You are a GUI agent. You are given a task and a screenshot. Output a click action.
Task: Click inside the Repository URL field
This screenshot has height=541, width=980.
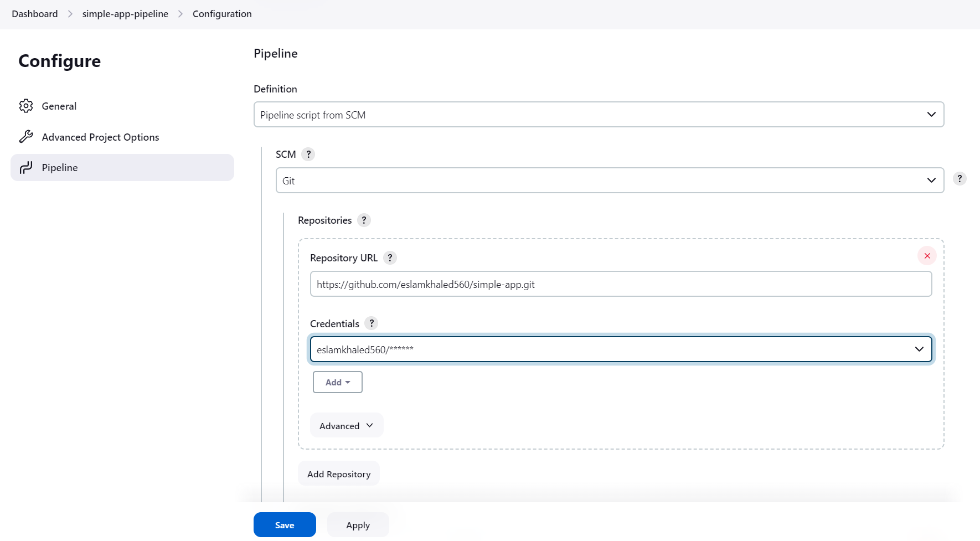(x=620, y=284)
